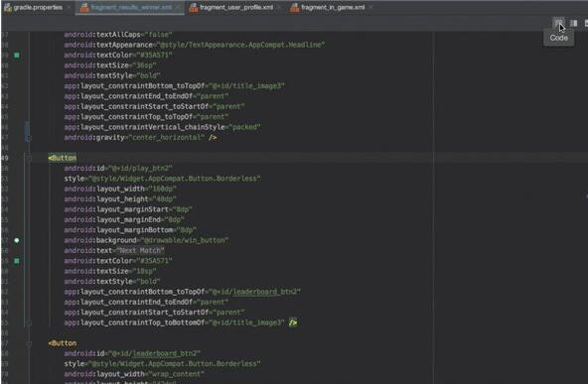The image size is (588, 384).
Task: Click android:gravity "center_horizontal" line
Action: (140, 138)
